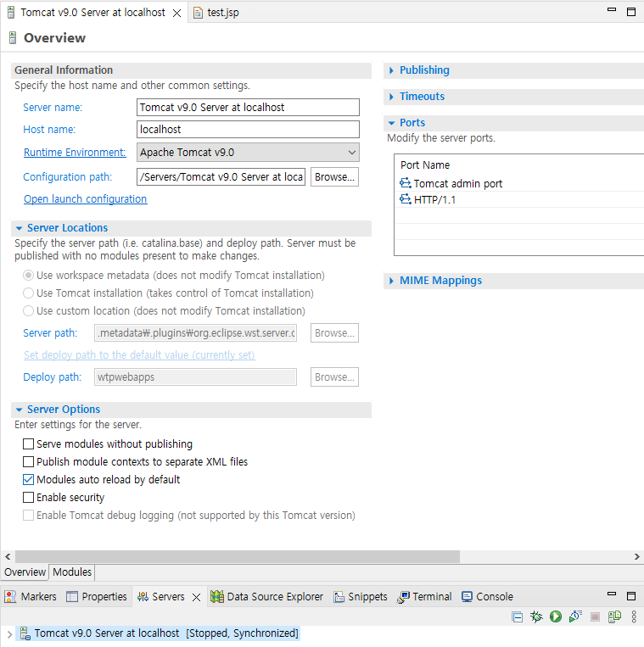Collapse the Server Locations section
644x647 pixels.
pos(19,228)
